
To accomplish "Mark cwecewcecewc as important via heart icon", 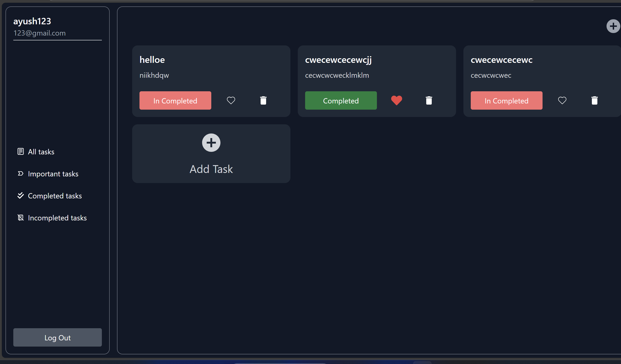I will pyautogui.click(x=562, y=100).
